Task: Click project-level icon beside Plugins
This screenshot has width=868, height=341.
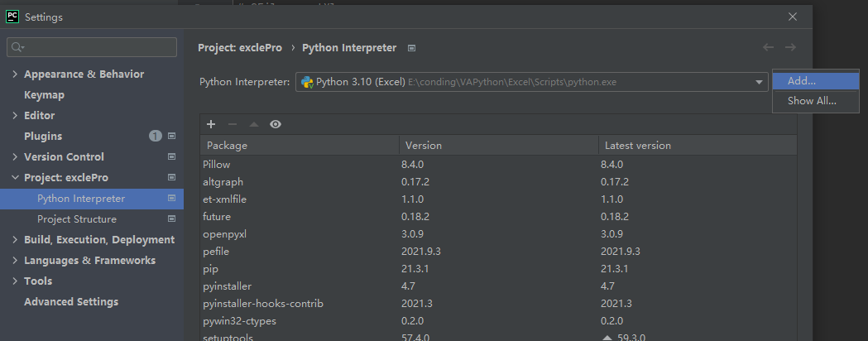Action: point(172,136)
